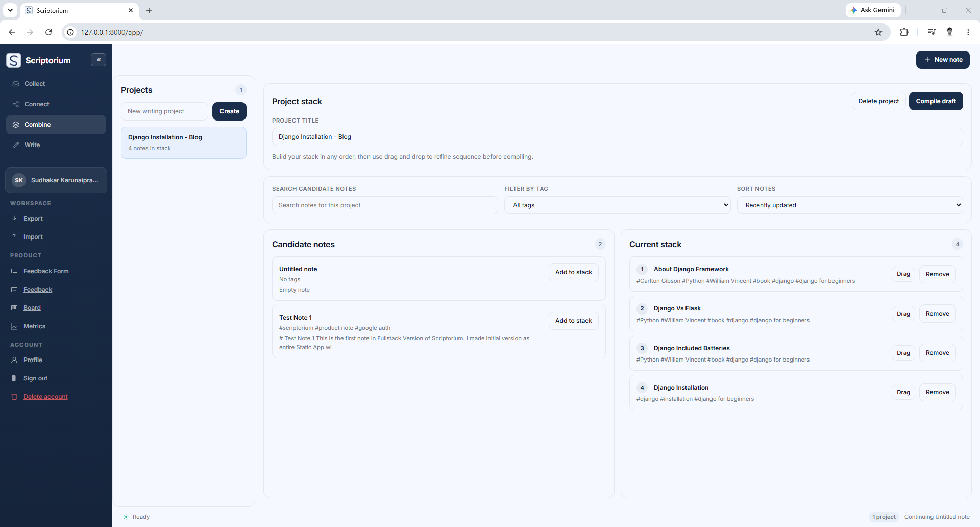Screen dimensions: 980x527
Task: Click the Export download icon
Action: pyautogui.click(x=14, y=219)
